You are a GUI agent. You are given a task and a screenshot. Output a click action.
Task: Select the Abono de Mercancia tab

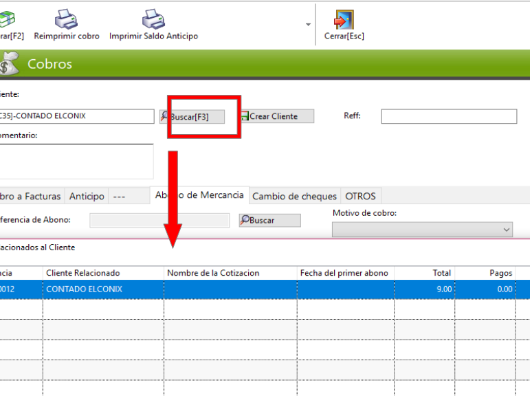coord(199,195)
